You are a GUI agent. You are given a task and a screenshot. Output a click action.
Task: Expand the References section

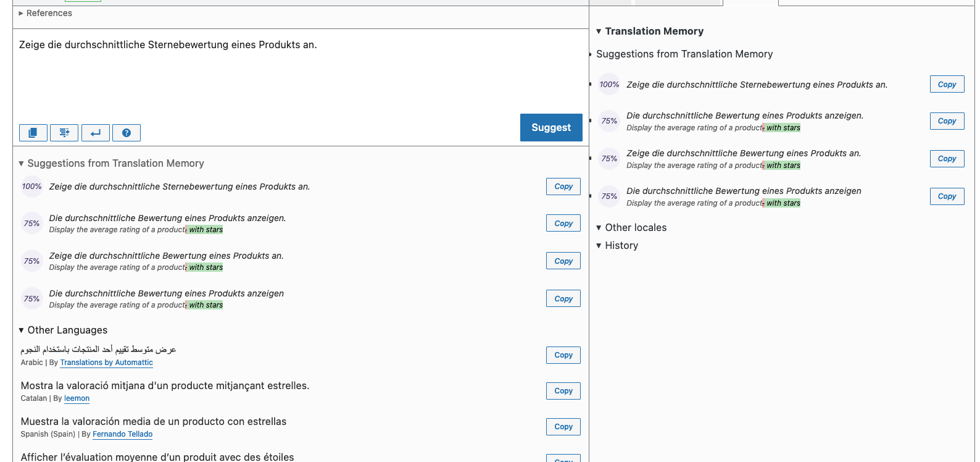[x=45, y=13]
